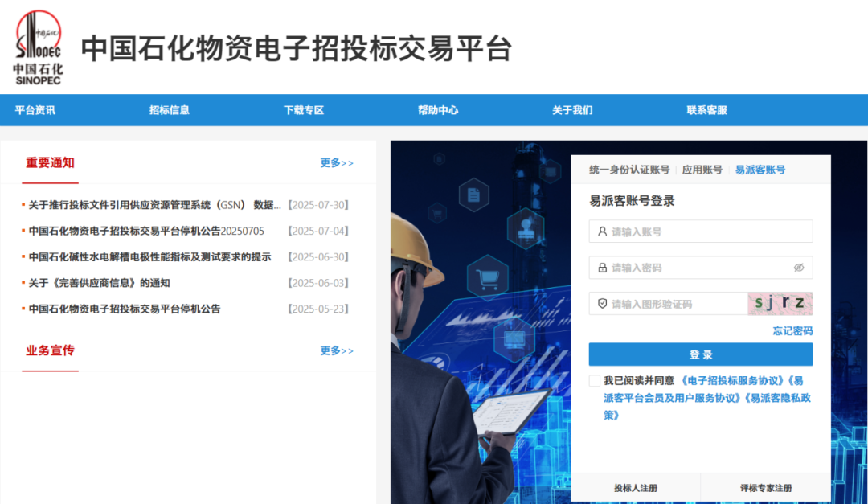Viewport: 868px width, 504px height.
Task: Click the date 【2025-06-03】
Action: point(317,283)
